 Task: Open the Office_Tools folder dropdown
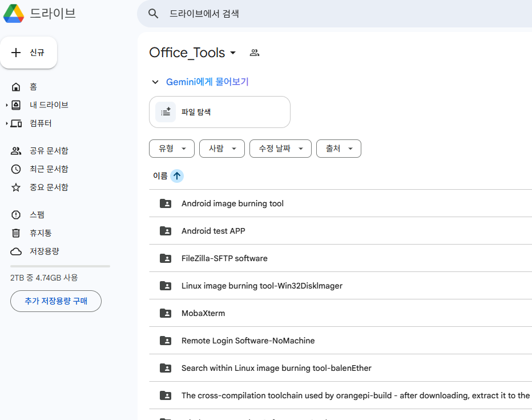click(x=233, y=53)
